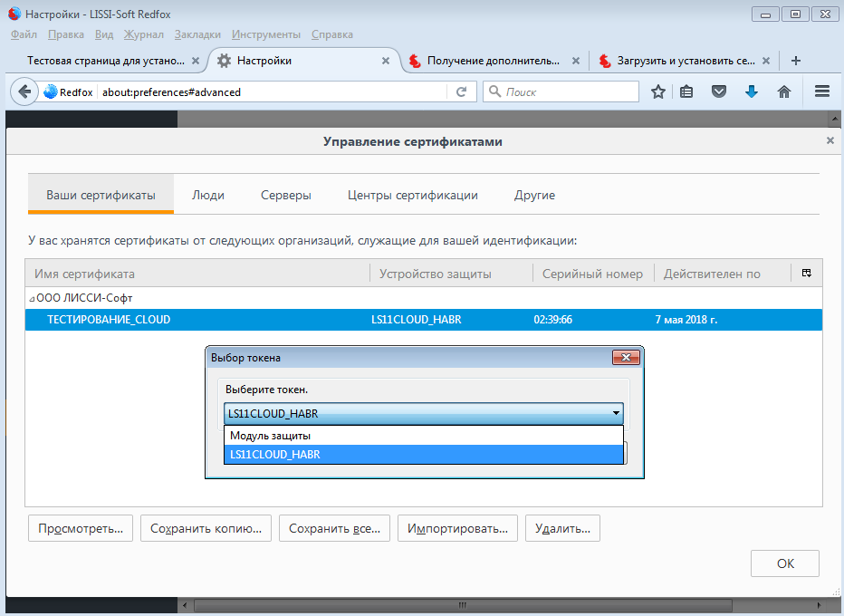Click the Сохранить все... button
The image size is (844, 616).
click(334, 528)
